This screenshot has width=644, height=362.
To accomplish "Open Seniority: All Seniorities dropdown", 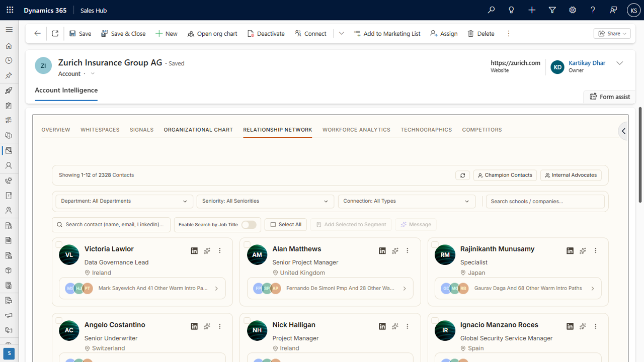I will pos(265,201).
